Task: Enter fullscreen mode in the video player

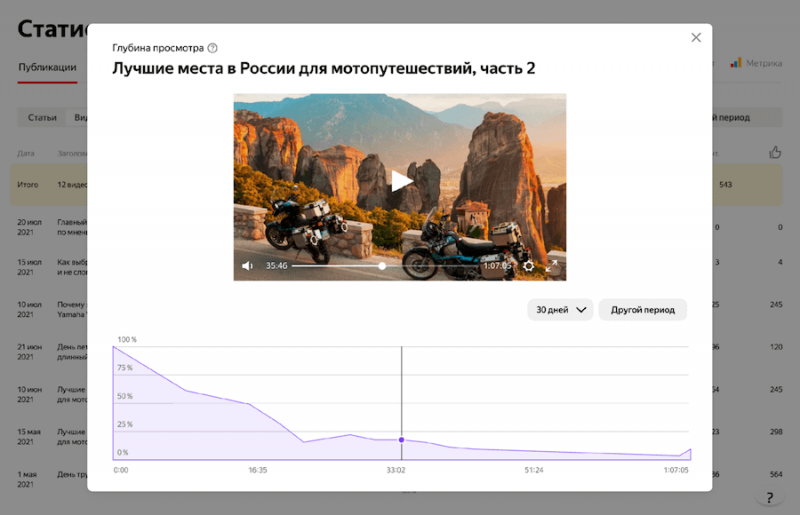Action: (551, 266)
